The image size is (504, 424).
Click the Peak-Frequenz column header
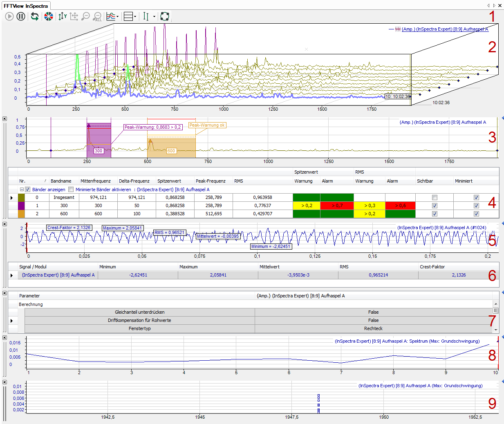click(x=210, y=181)
